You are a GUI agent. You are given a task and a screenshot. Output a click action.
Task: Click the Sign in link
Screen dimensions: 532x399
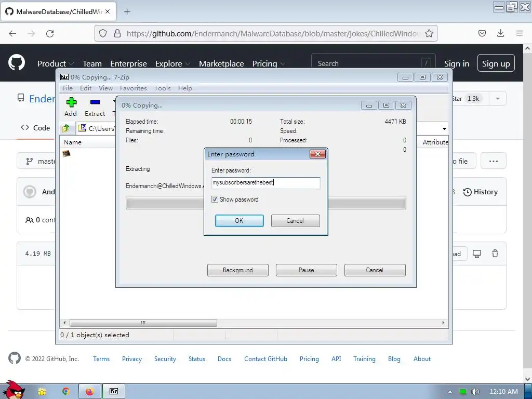pos(457,63)
